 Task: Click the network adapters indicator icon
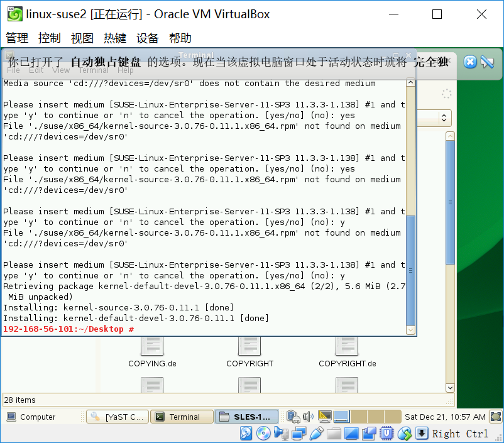[299, 434]
